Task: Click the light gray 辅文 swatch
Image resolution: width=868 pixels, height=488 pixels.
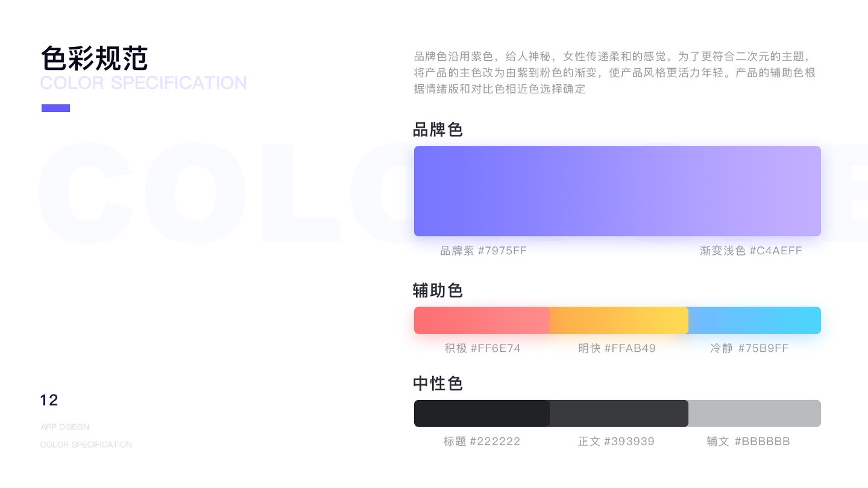Action: pos(755,413)
